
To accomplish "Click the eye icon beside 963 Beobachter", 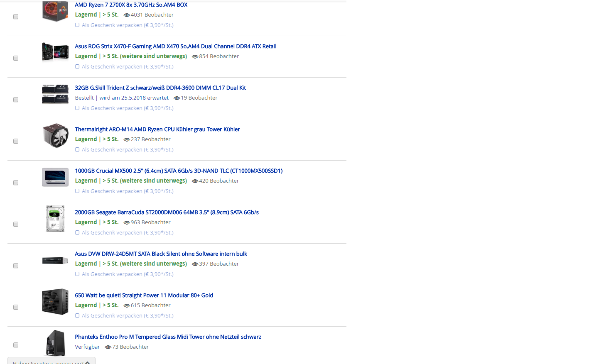I will pyautogui.click(x=127, y=222).
